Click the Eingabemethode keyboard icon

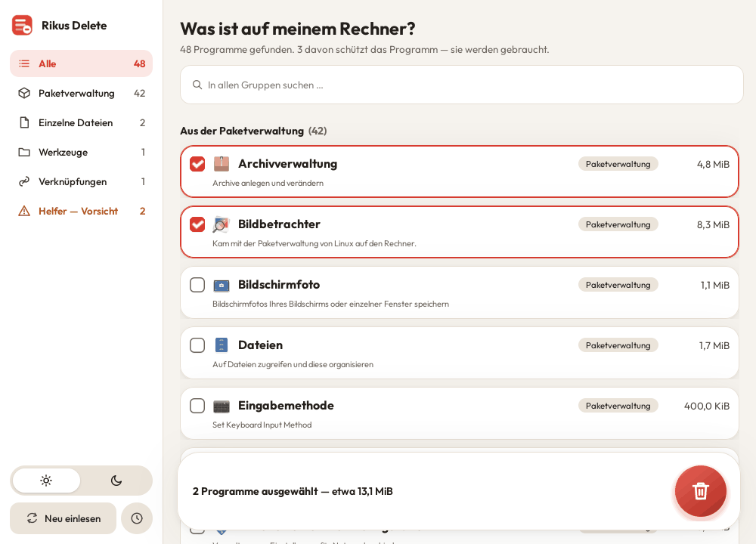(x=222, y=406)
